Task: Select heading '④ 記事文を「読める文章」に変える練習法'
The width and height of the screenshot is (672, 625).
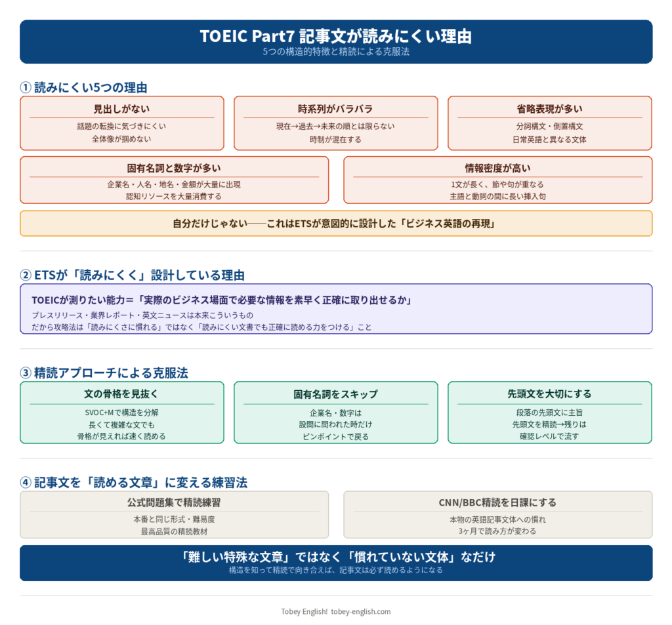Action: pos(134,483)
